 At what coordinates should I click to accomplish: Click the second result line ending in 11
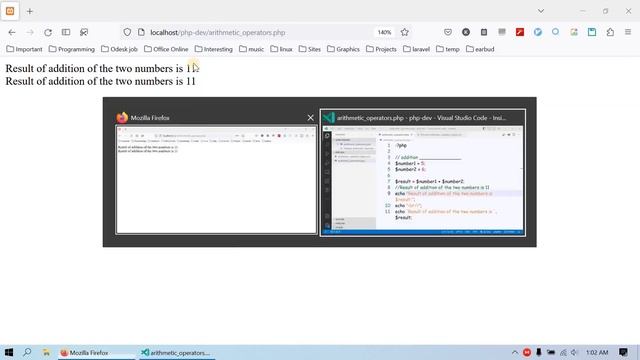point(100,81)
